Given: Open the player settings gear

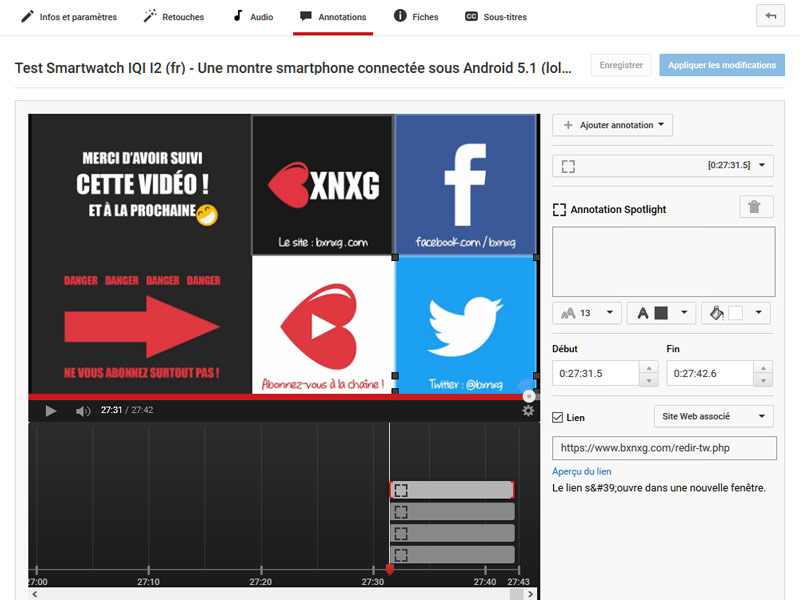Looking at the screenshot, I should [528, 411].
